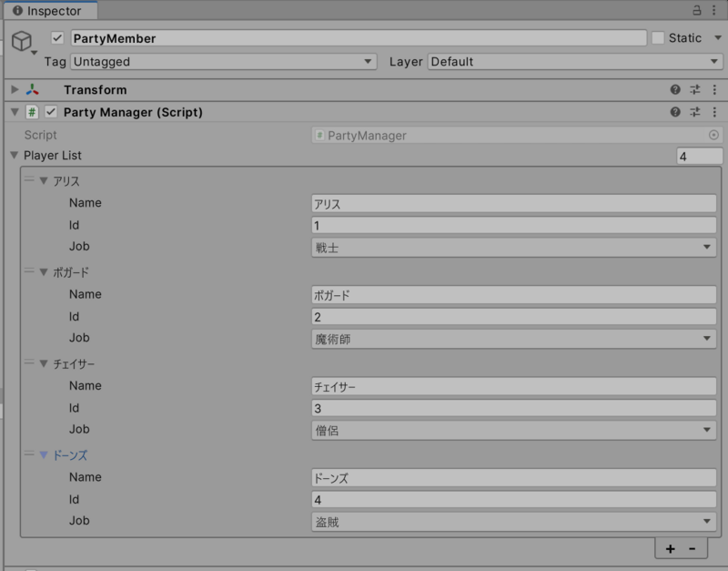
Task: Click the Inspector lock icon
Action: [696, 10]
